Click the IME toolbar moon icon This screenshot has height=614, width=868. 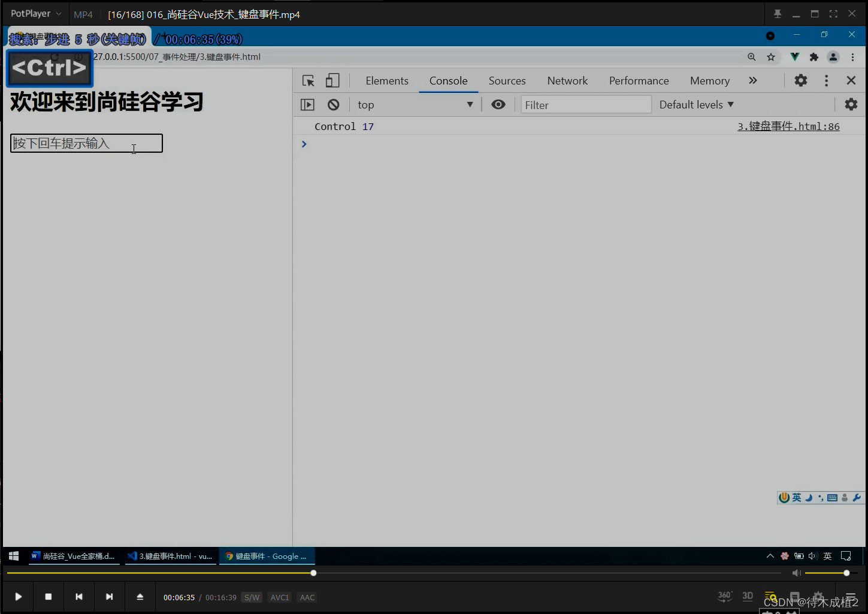tap(808, 498)
